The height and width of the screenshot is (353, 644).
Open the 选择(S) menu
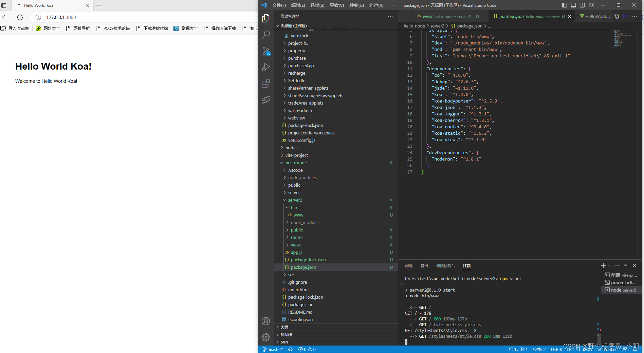pos(317,5)
